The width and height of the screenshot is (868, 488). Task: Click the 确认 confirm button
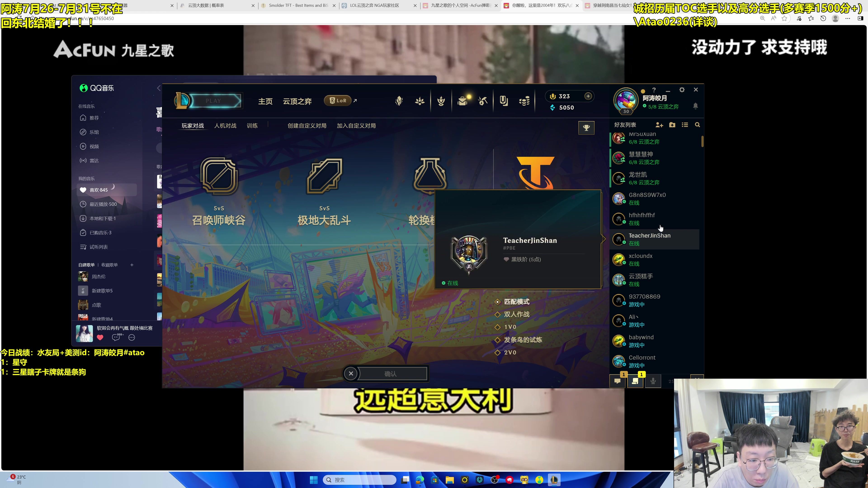click(391, 373)
